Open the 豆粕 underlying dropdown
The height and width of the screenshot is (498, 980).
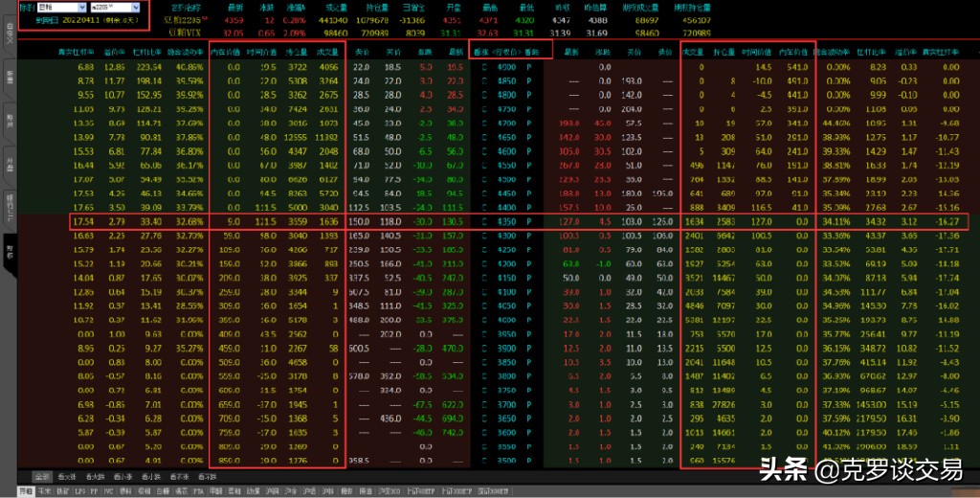coord(62,8)
